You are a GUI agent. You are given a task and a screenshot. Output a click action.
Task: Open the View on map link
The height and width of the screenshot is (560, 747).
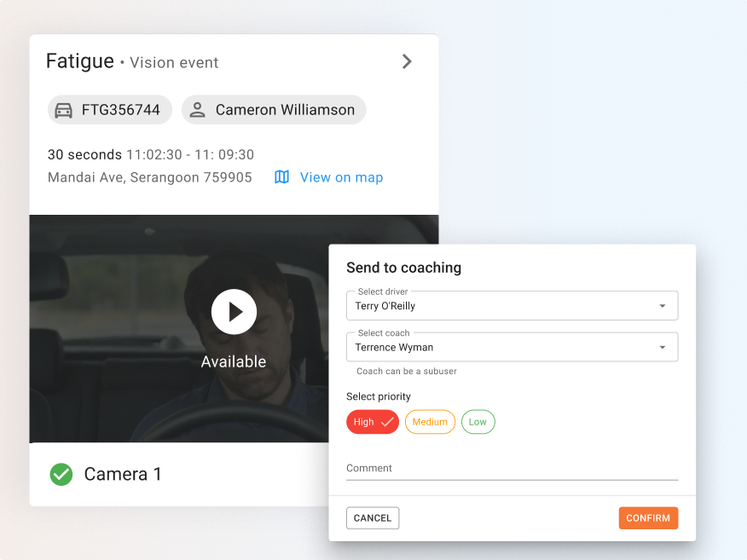[x=341, y=177]
